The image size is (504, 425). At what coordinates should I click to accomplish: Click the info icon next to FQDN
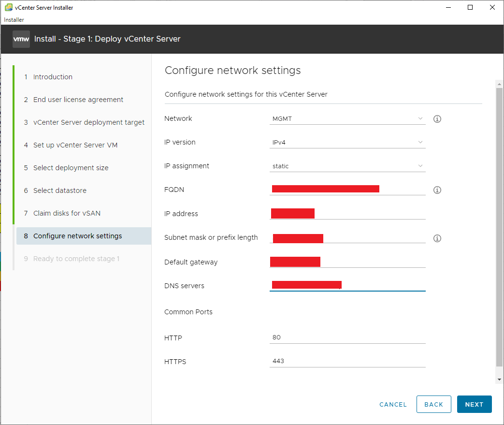tap(437, 190)
